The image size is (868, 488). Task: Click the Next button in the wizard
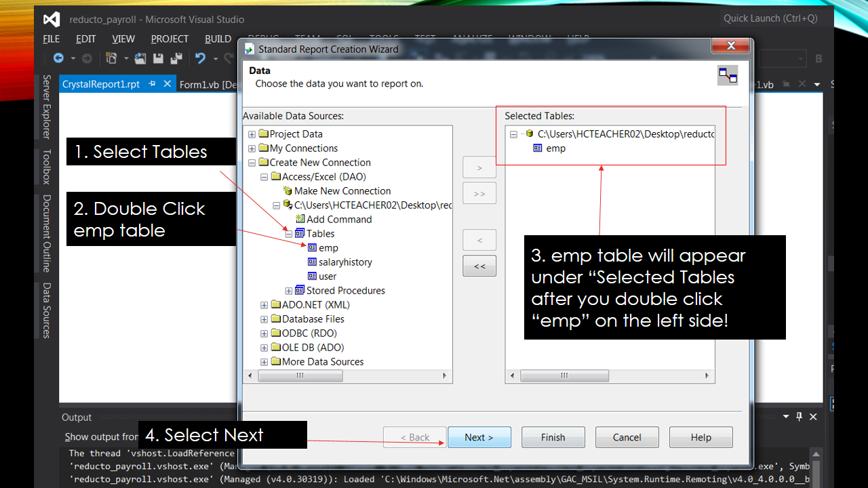[x=479, y=436]
